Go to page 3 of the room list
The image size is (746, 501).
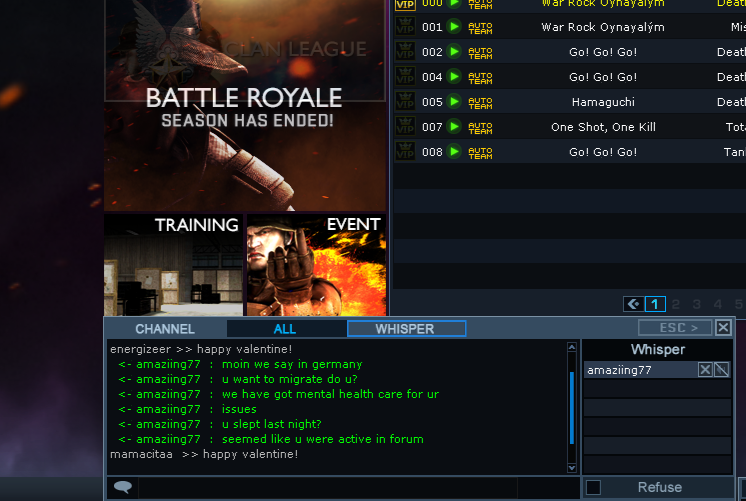(697, 304)
